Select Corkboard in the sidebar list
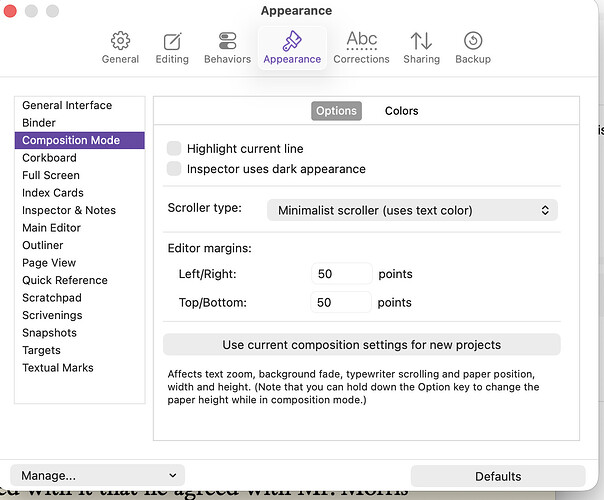Image resolution: width=604 pixels, height=500 pixels. pyautogui.click(x=80, y=158)
